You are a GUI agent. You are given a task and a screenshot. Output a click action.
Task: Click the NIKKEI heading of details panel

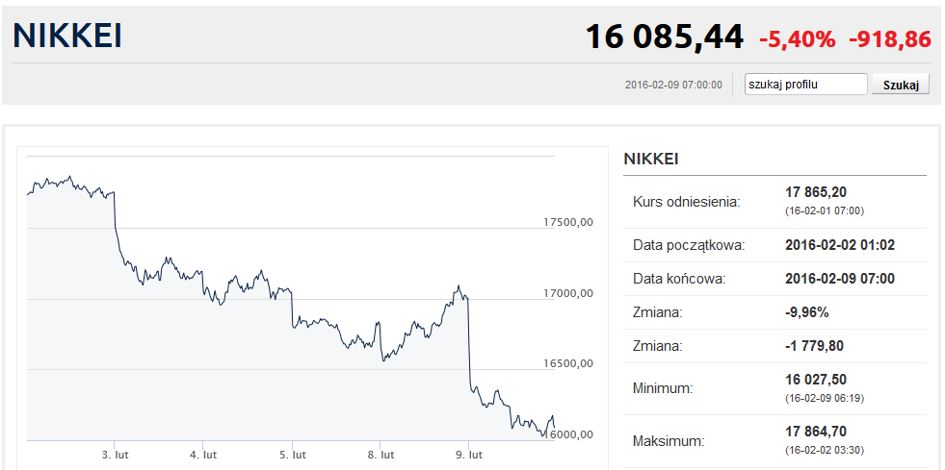click(651, 159)
